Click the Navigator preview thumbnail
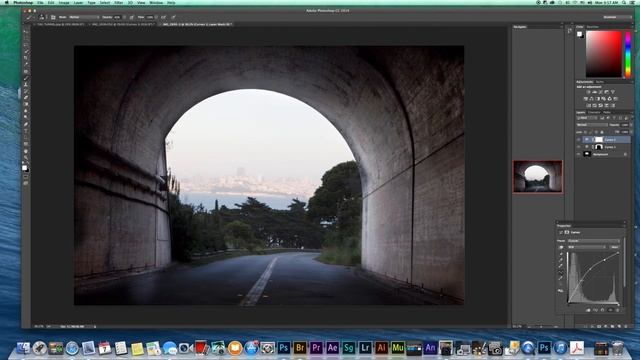This screenshot has height=360, width=640. pos(538,176)
